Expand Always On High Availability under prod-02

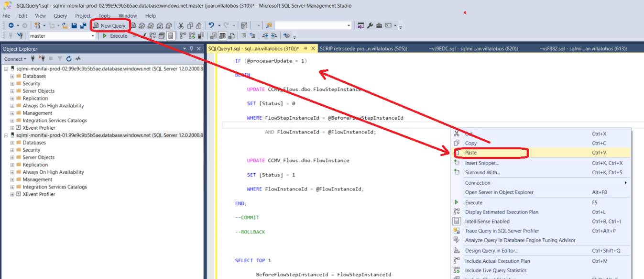coord(12,106)
